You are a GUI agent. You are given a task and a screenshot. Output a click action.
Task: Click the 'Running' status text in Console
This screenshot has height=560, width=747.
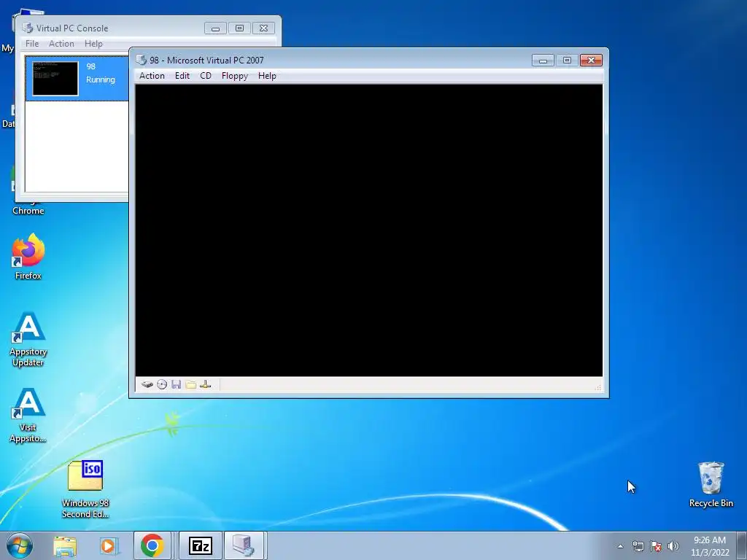click(101, 79)
